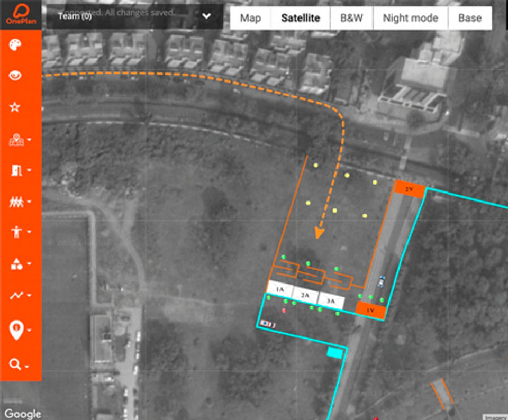
Task: Select the 3A white block
Action: click(x=331, y=301)
